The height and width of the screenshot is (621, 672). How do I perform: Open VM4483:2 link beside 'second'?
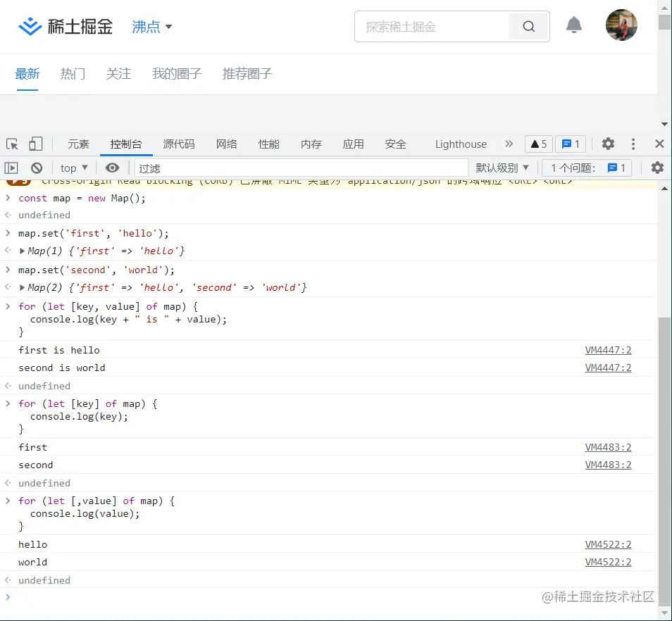(608, 465)
